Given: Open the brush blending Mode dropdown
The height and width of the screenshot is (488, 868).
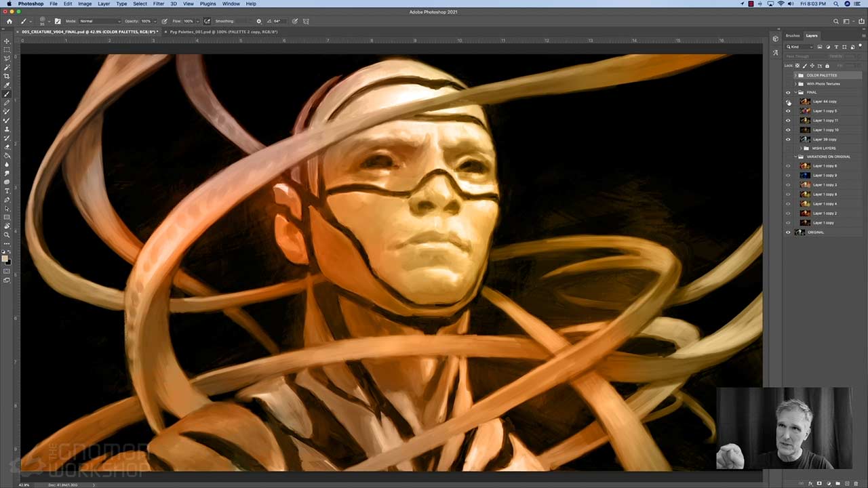Looking at the screenshot, I should click(98, 21).
